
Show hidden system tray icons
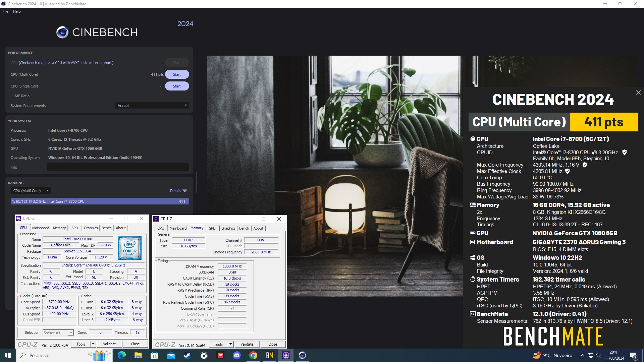click(x=583, y=355)
